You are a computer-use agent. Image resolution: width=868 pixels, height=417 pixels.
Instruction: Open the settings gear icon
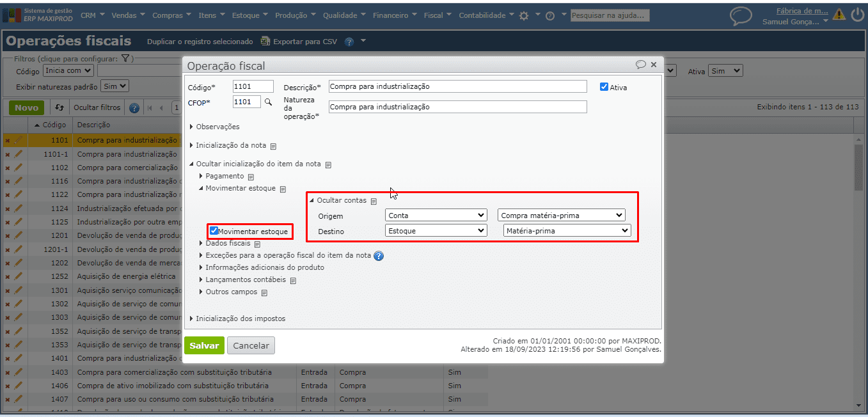[x=524, y=15]
